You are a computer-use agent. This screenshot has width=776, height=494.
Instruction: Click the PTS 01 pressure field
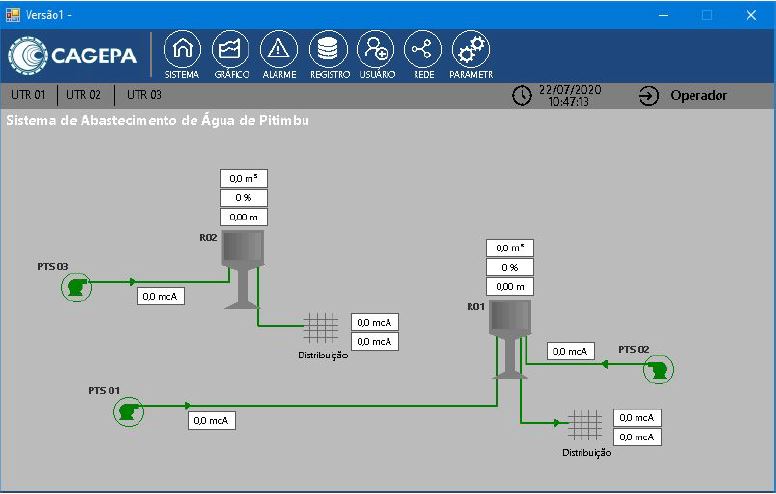(x=212, y=421)
